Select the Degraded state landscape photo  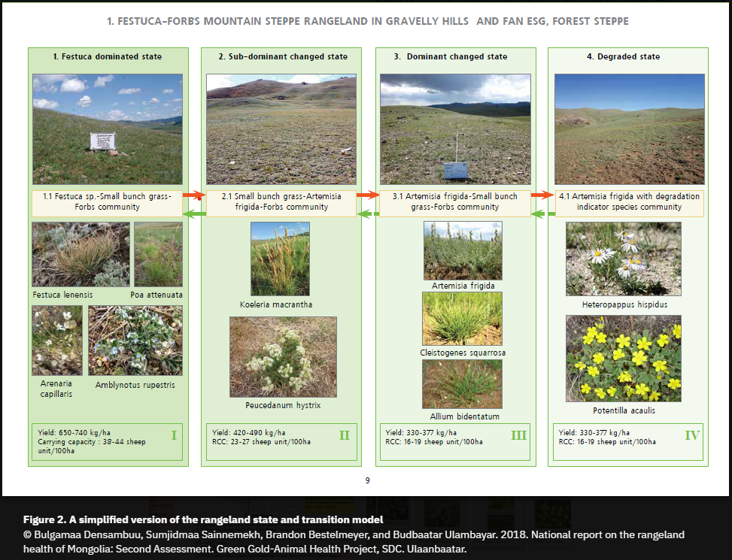pos(629,129)
